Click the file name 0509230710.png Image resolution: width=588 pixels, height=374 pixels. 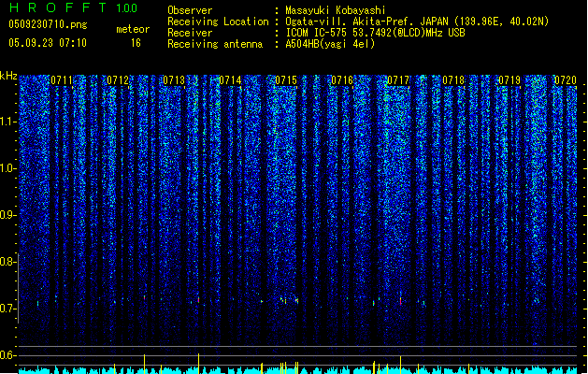pyautogui.click(x=48, y=24)
